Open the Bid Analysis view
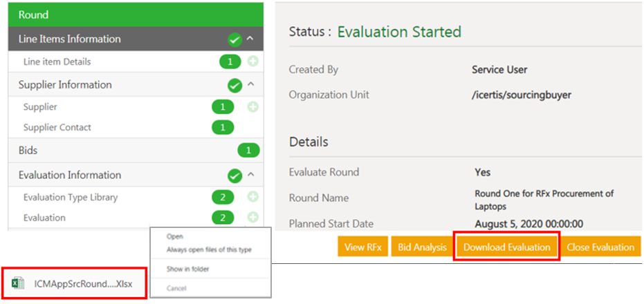The height and width of the screenshot is (304, 644). point(422,247)
